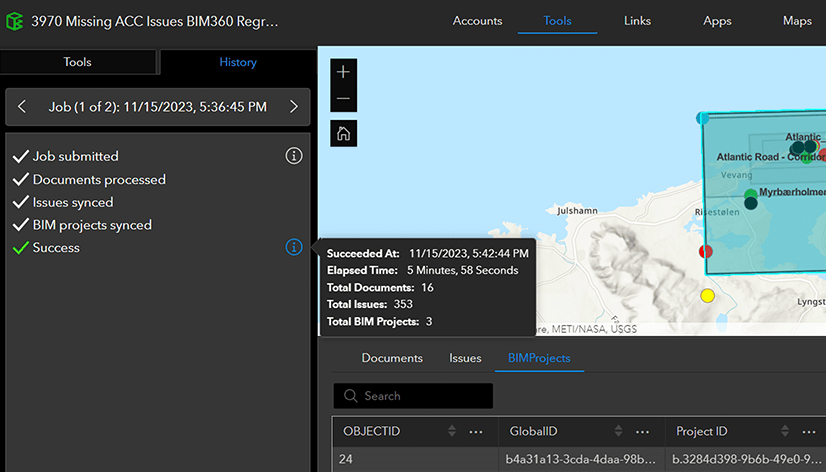Screen dimensions: 826x472
Task: Click the GlobalID column header
Action: [533, 431]
